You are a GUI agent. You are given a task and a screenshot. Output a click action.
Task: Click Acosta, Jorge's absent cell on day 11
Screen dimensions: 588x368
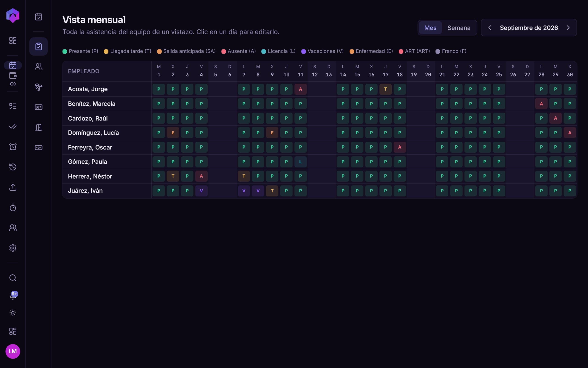point(300,89)
